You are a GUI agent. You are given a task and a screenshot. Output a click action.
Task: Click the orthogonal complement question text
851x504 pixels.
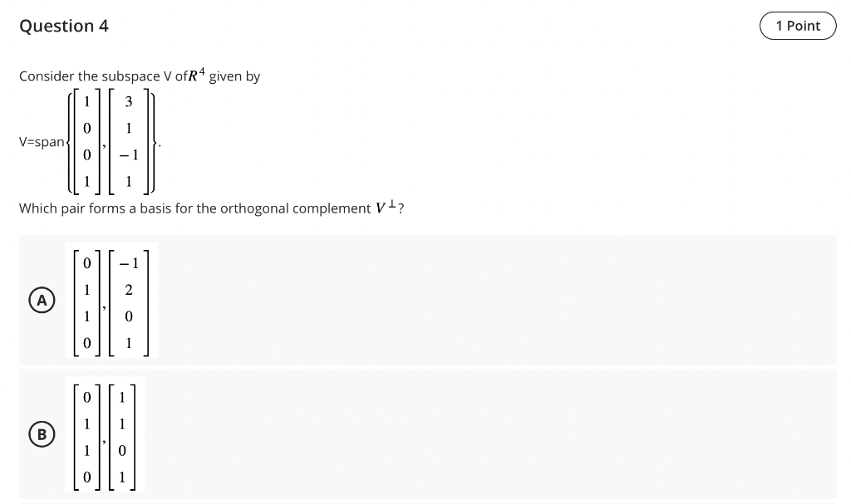coord(209,208)
